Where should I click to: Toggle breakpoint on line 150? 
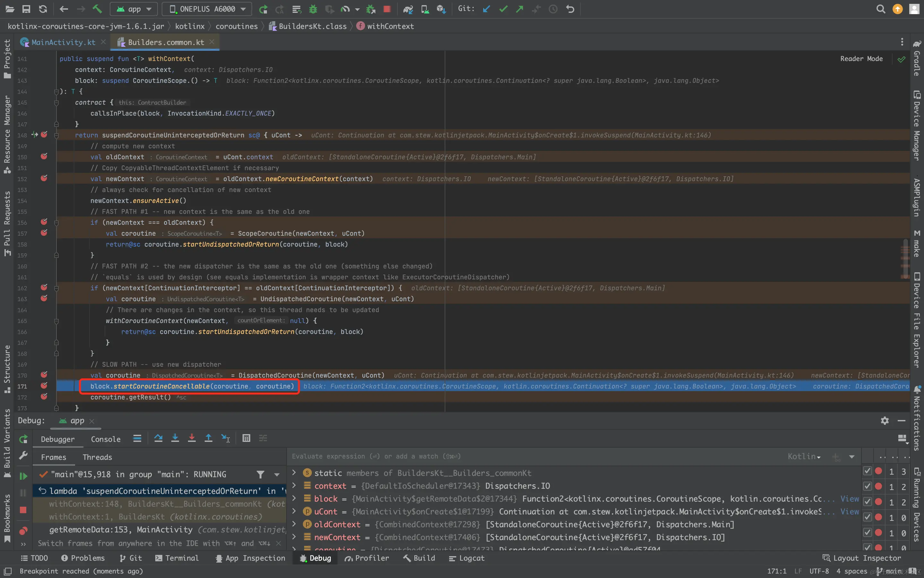click(x=44, y=156)
